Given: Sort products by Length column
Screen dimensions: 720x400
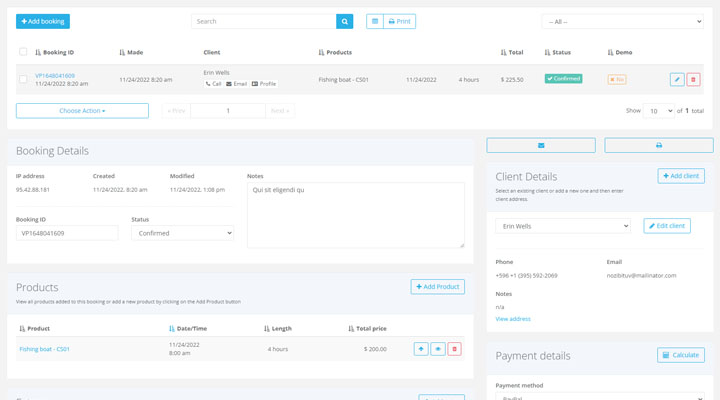Looking at the screenshot, I should 278,328.
